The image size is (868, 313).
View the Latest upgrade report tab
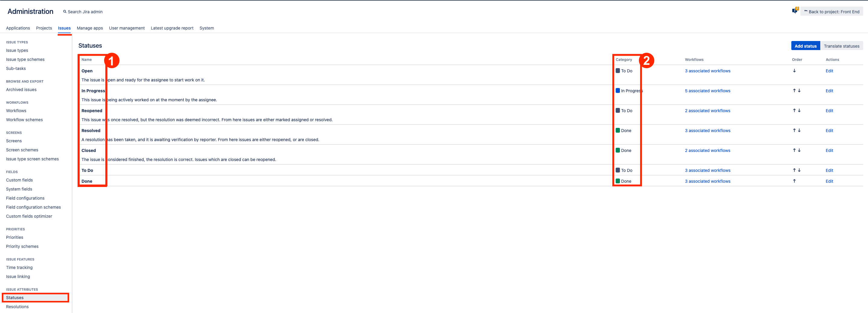(x=172, y=28)
